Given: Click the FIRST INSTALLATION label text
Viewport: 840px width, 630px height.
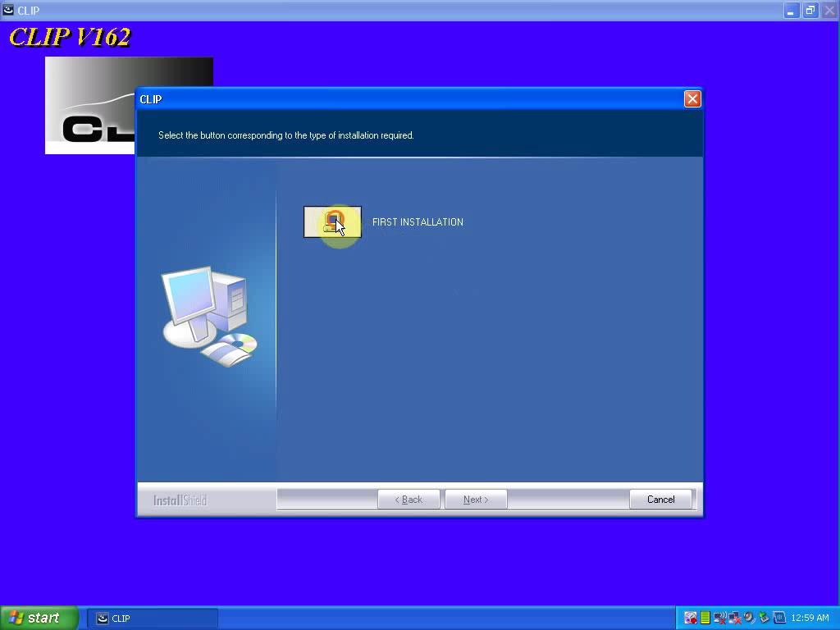Looking at the screenshot, I should click(x=418, y=221).
